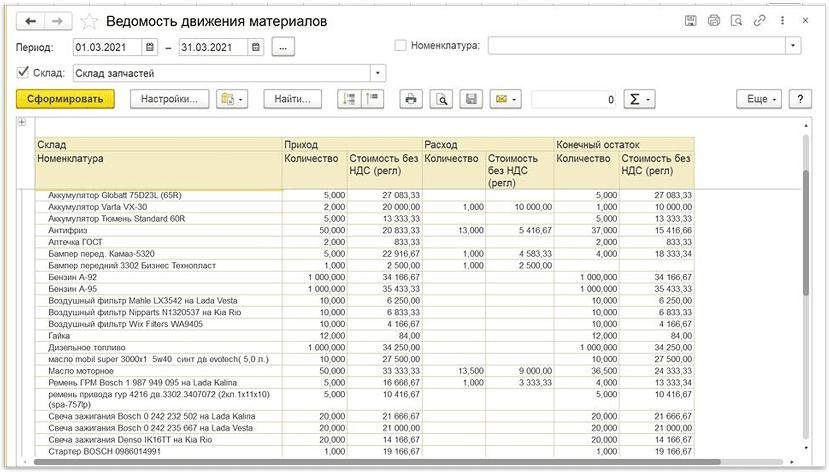Save report via toolbar diskette icon

click(x=471, y=99)
